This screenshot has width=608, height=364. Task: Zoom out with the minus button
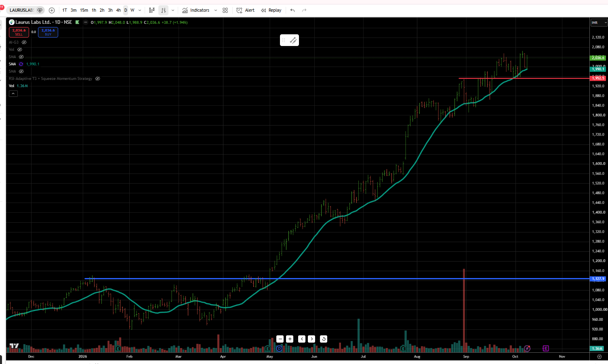click(x=280, y=339)
